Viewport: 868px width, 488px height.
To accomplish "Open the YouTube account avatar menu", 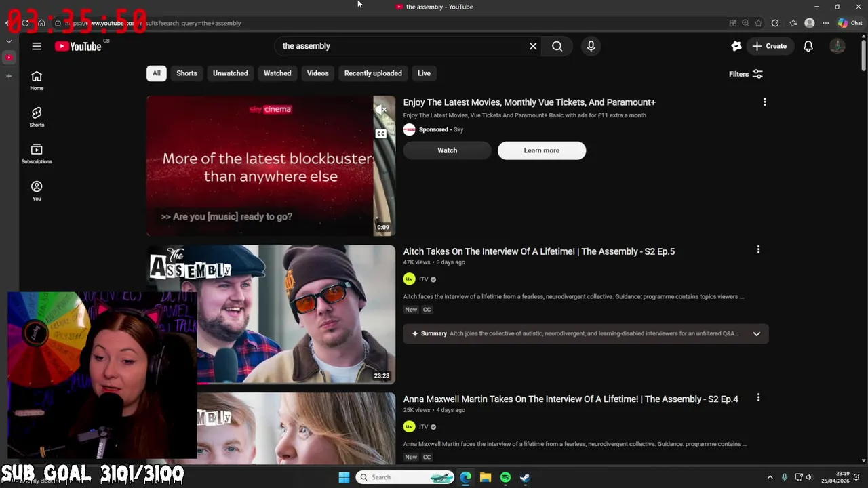I will click(x=837, y=46).
